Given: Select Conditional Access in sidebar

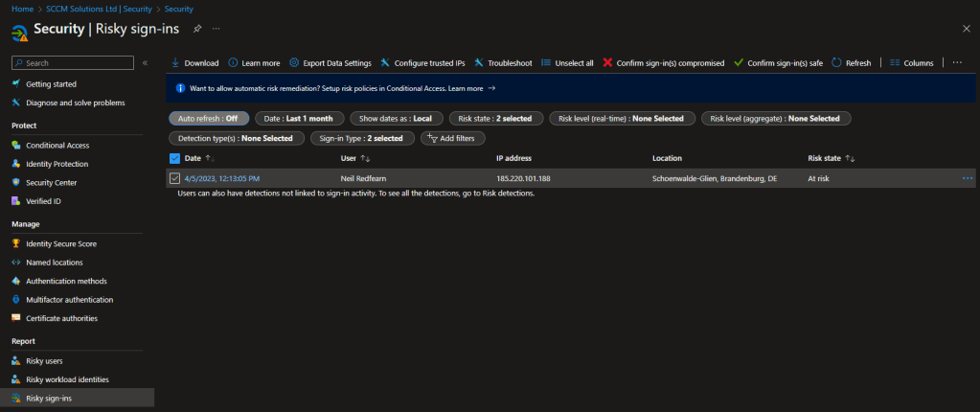Looking at the screenshot, I should click(57, 146).
